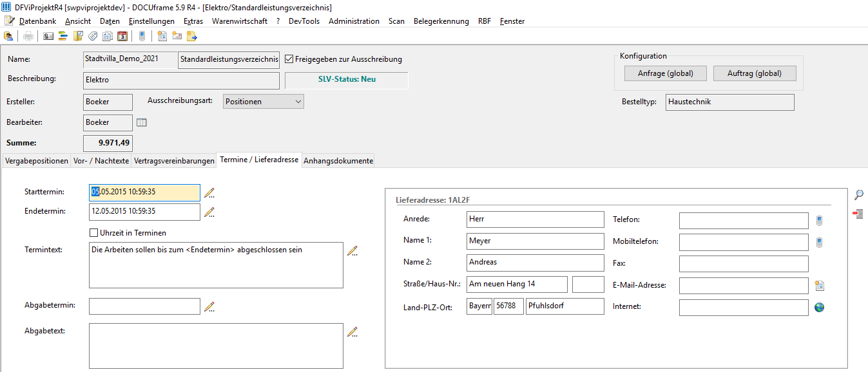Open the DevTools menu

tap(304, 21)
